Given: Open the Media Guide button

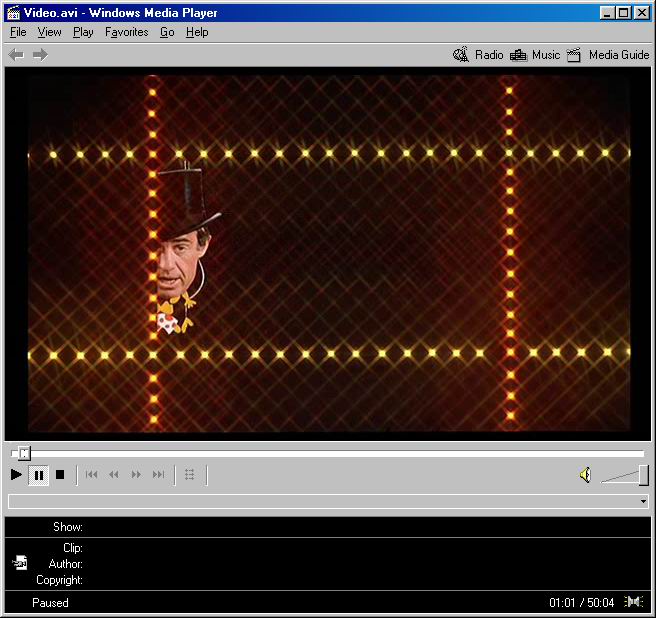Looking at the screenshot, I should click(x=608, y=55).
